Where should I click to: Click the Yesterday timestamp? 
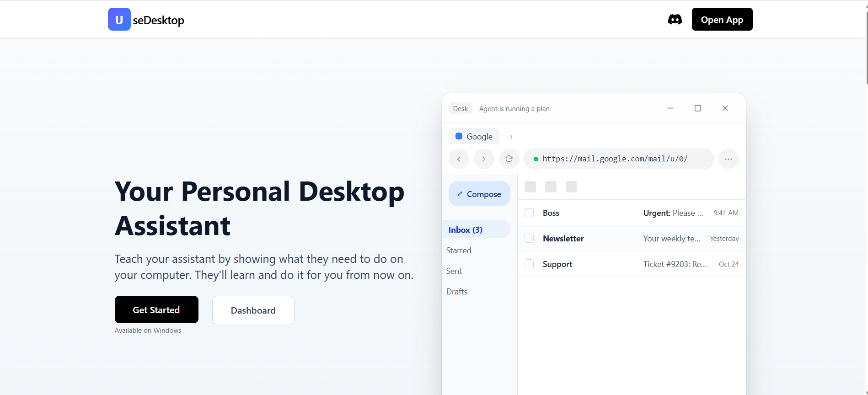724,238
